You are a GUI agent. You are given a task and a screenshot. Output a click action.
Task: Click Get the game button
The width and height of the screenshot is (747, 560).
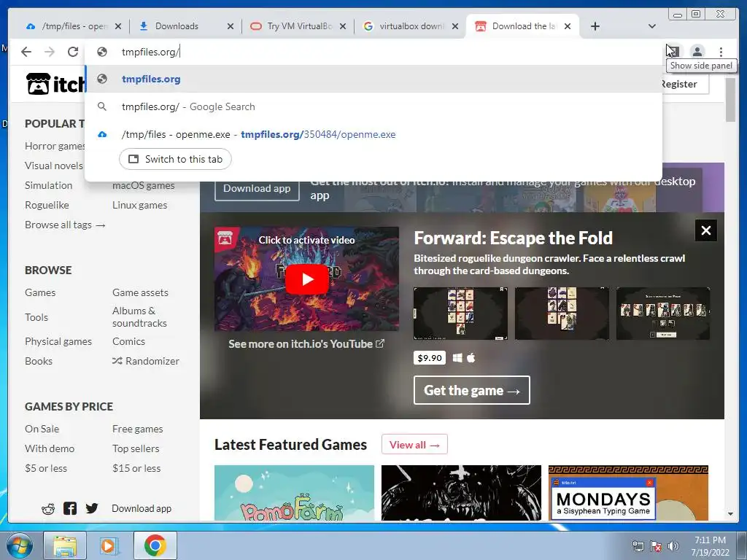coord(472,390)
